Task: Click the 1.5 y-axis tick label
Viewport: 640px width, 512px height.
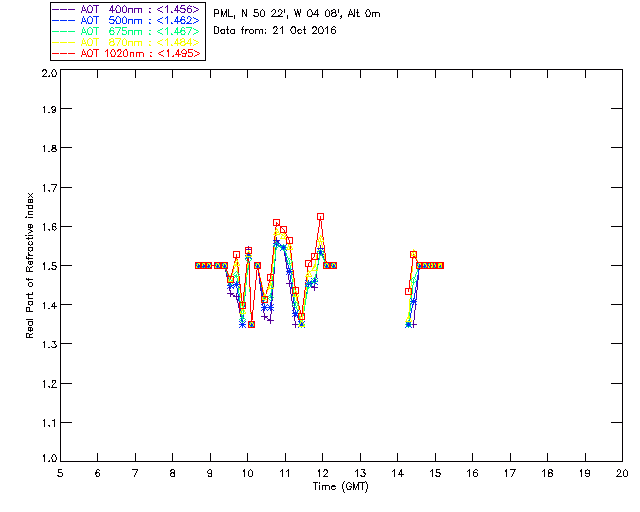Action: pos(49,266)
